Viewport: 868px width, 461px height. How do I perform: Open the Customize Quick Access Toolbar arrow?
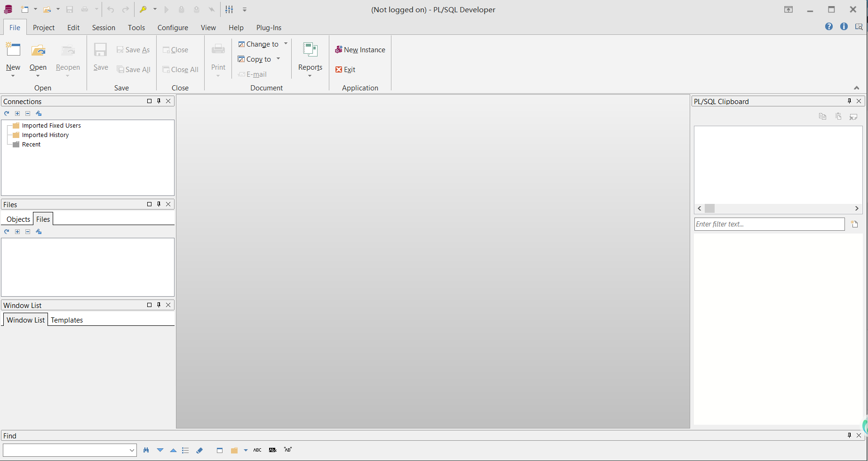coord(245,9)
